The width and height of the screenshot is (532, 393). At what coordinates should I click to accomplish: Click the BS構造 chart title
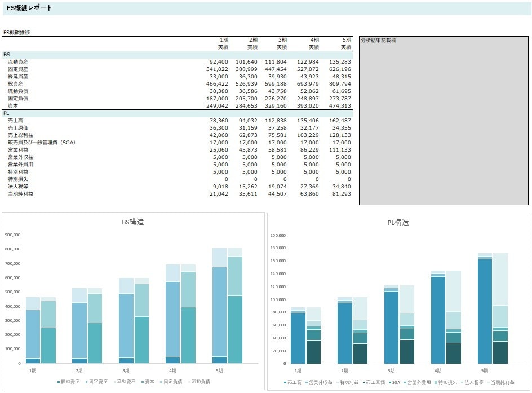[133, 222]
